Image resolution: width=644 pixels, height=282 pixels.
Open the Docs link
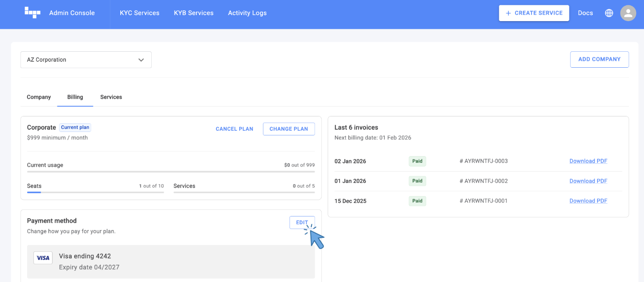(585, 13)
